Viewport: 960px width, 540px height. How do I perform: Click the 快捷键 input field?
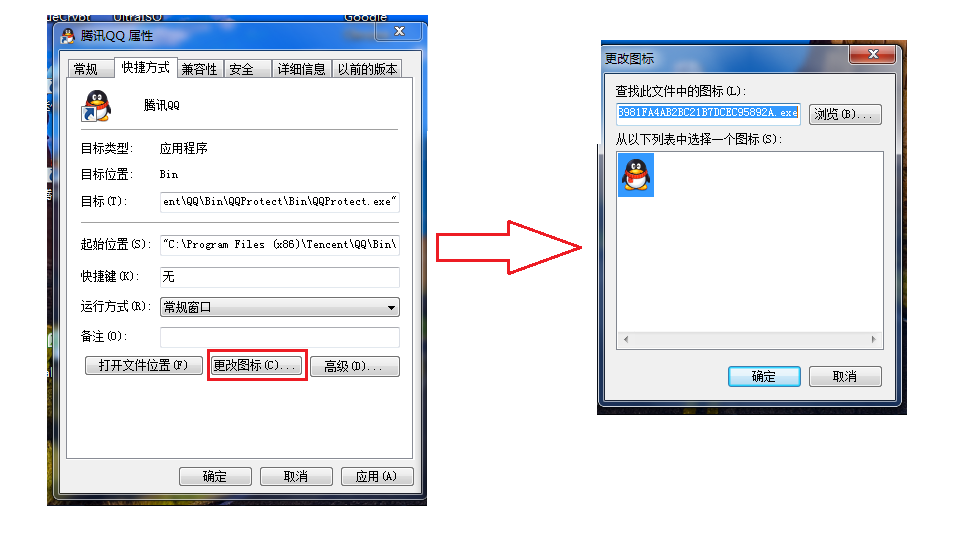(x=280, y=277)
